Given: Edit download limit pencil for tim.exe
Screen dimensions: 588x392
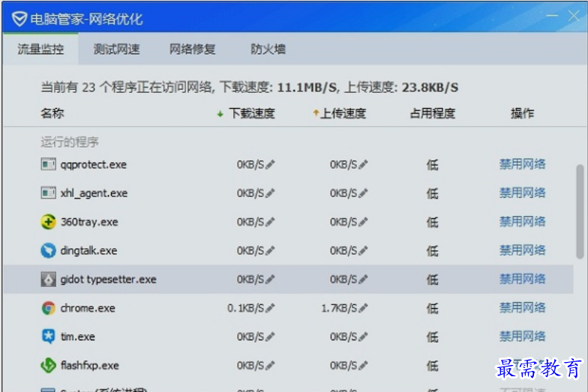Looking at the screenshot, I should point(270,337).
